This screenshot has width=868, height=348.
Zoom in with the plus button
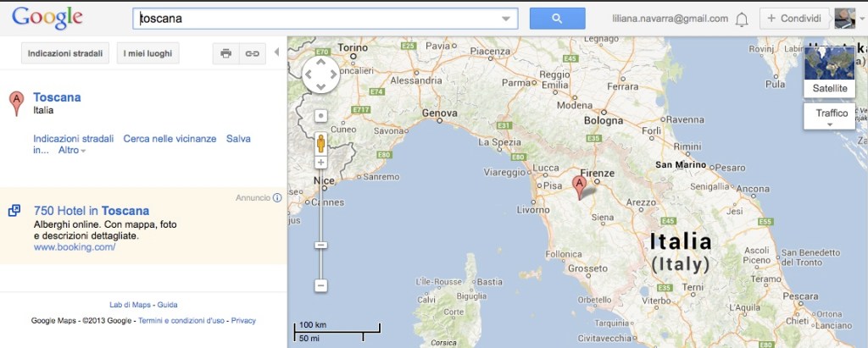[x=320, y=162]
